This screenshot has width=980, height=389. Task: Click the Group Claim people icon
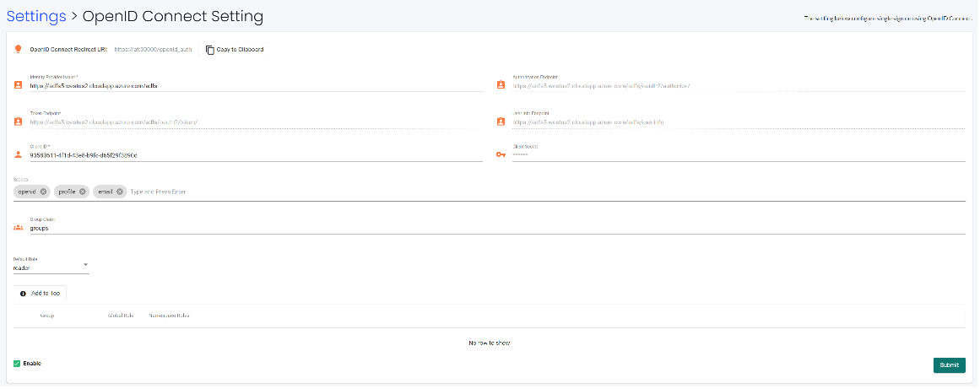(18, 227)
